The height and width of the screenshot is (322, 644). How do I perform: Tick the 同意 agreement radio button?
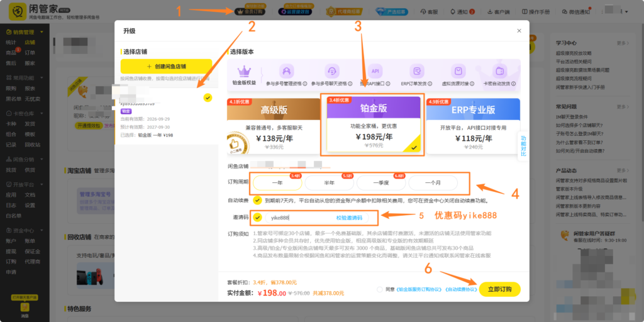379,289
